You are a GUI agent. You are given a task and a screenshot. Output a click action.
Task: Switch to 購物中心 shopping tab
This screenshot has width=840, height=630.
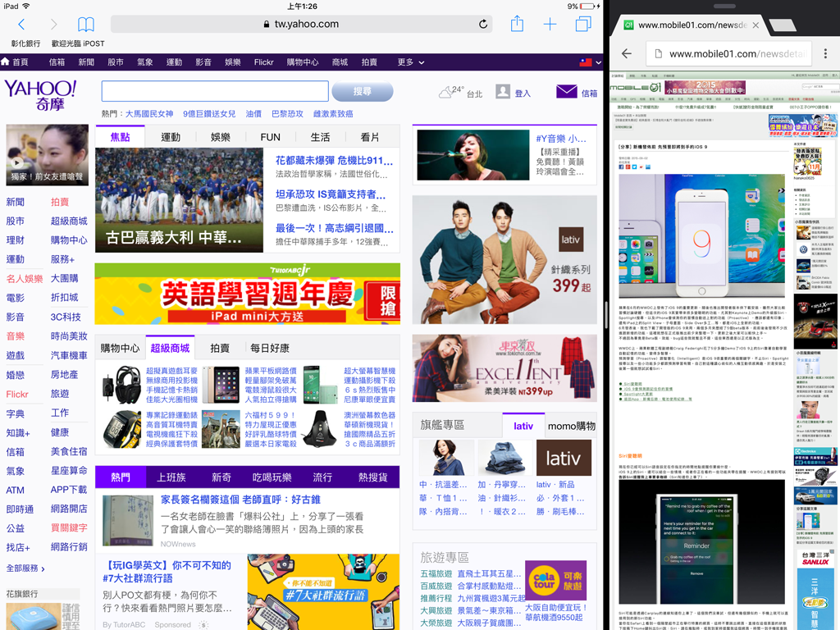[120, 348]
